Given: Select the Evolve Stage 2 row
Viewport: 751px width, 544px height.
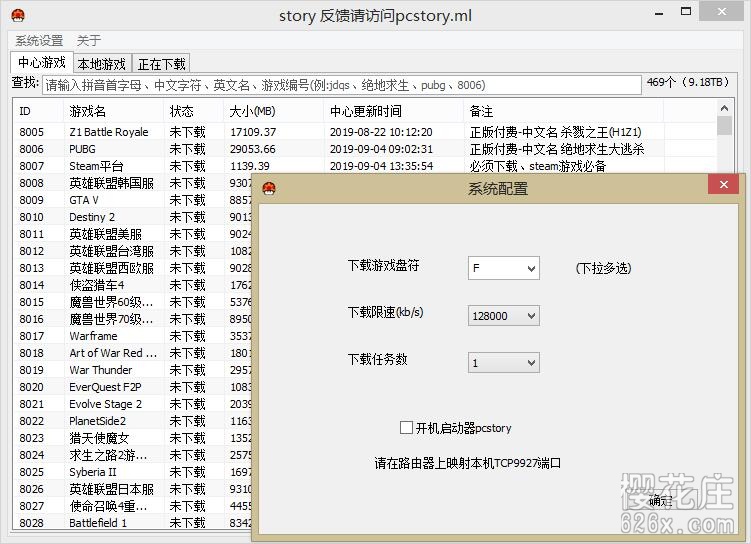Looking at the screenshot, I should tap(133, 404).
